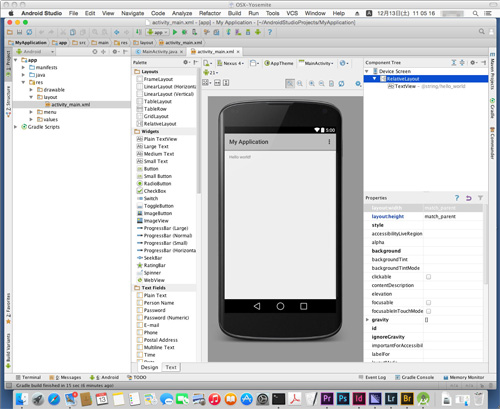
Task: Click the Synchronize icon in main toolbar
Action: tap(29, 32)
